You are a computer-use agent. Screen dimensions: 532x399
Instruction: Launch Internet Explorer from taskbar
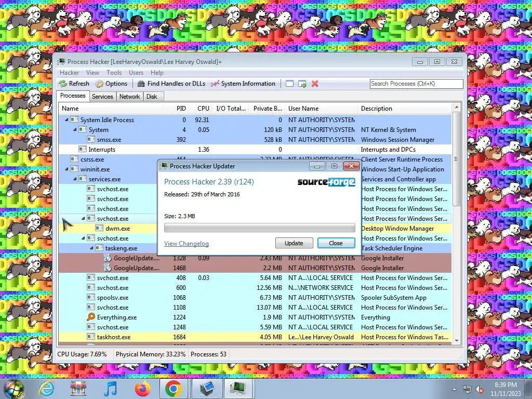coord(46,389)
